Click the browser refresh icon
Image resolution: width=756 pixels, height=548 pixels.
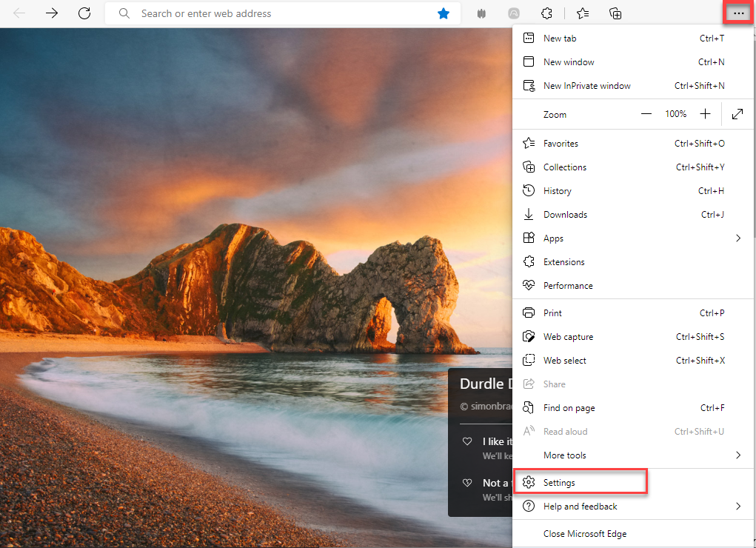[x=84, y=13]
